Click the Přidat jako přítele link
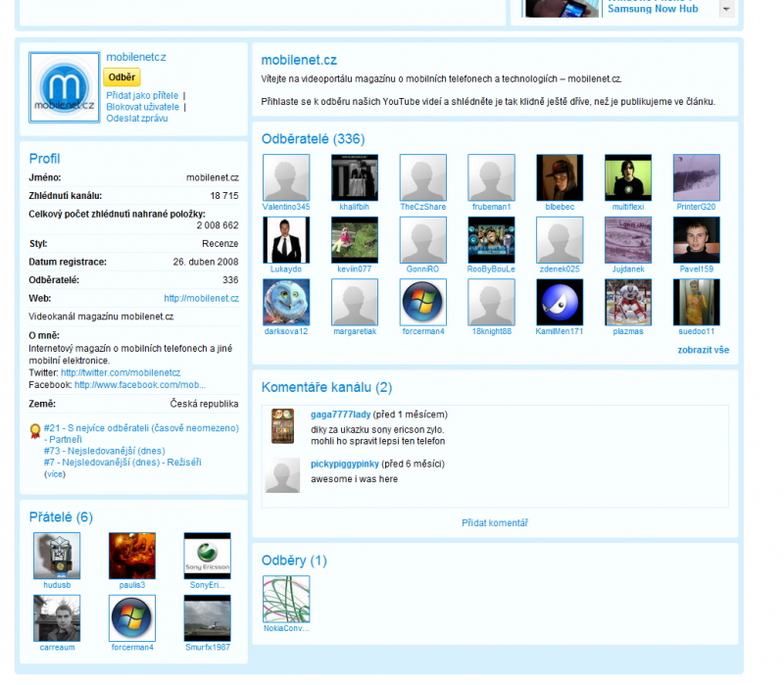784x685 pixels. tap(142, 95)
